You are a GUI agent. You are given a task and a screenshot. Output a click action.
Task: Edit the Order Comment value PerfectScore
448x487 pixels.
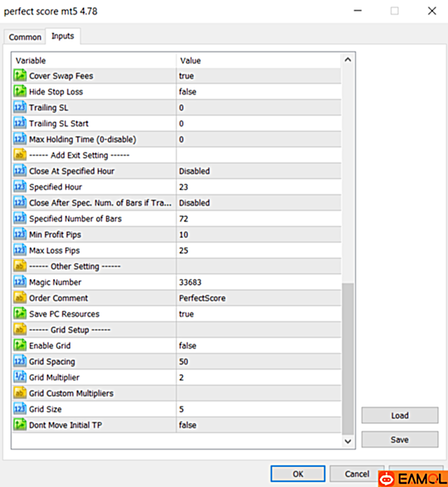[259, 298]
